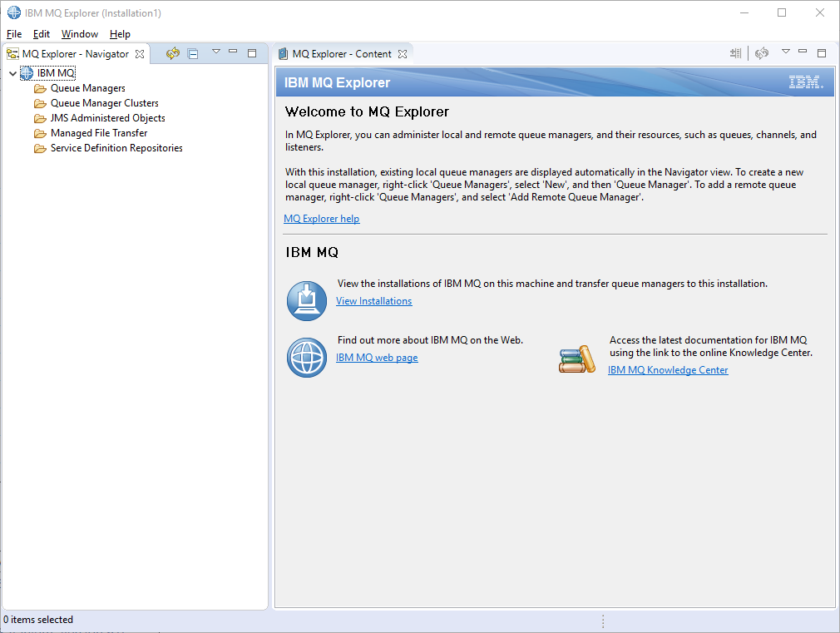Click the Queue Manager Clusters folder icon
The height and width of the screenshot is (633, 840).
40,103
